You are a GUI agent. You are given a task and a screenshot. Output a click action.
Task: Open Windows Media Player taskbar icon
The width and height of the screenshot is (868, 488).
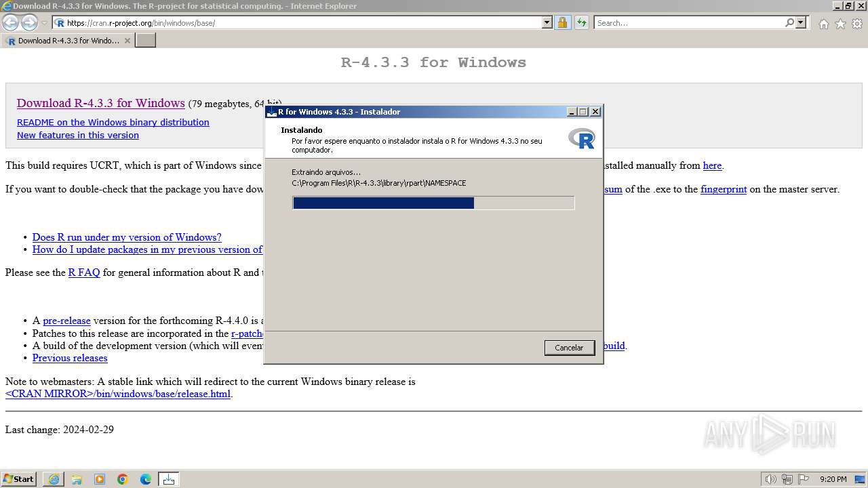[100, 479]
